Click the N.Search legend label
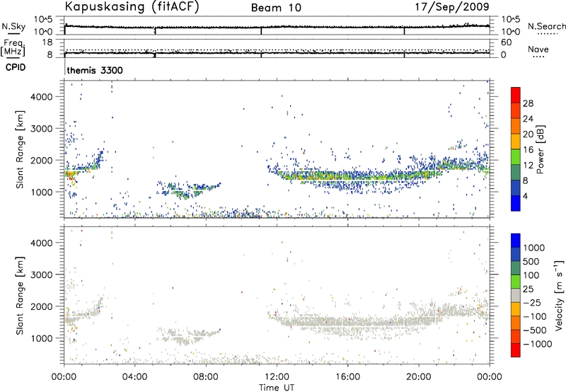Screen dimensions: 566x392 pyautogui.click(x=546, y=26)
